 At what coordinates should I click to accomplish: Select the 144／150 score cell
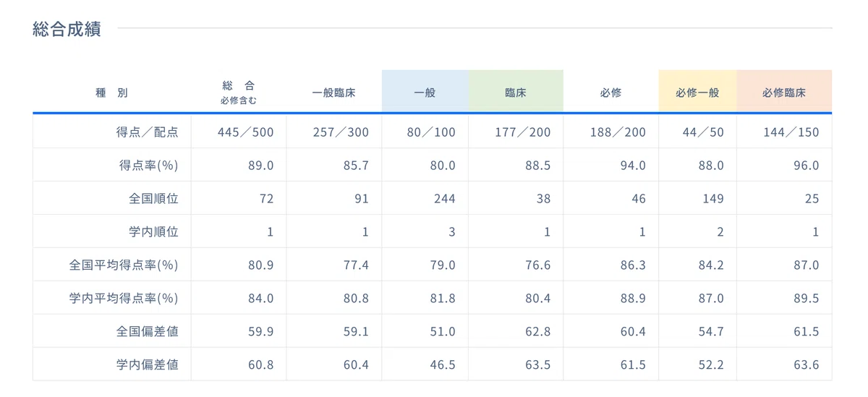[784, 132]
